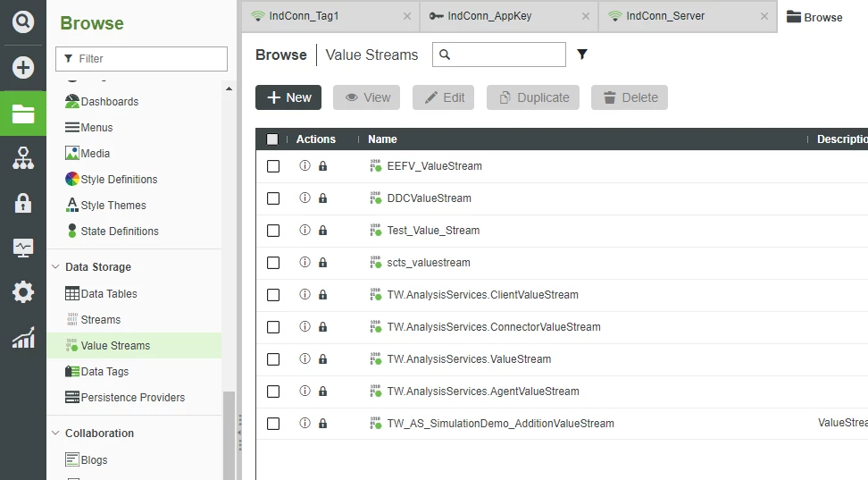This screenshot has height=480, width=868.
Task: Click info icon for EEFV_ValueStream
Action: (305, 165)
